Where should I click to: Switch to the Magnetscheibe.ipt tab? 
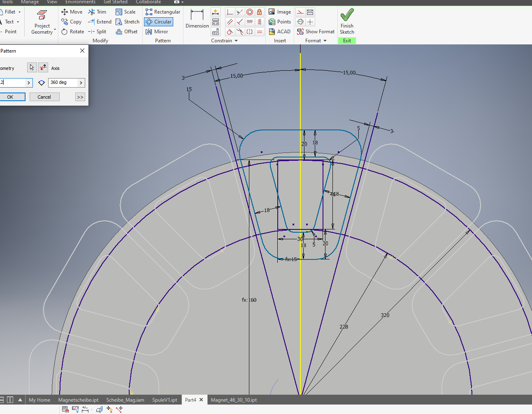click(x=78, y=400)
